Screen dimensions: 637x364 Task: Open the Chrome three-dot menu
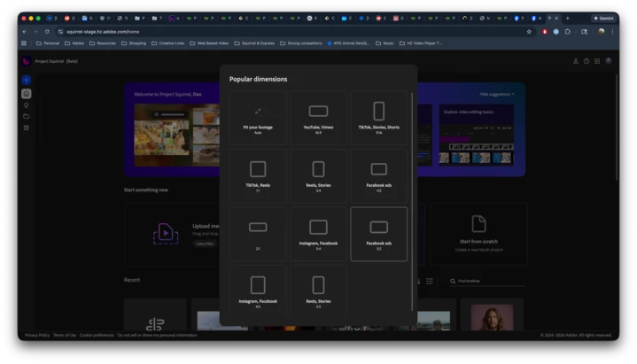[612, 32]
